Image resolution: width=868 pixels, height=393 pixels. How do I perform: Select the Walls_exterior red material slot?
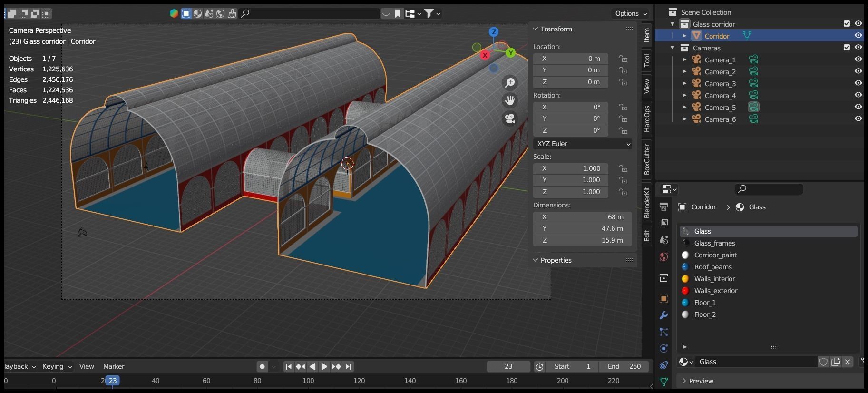click(768, 291)
